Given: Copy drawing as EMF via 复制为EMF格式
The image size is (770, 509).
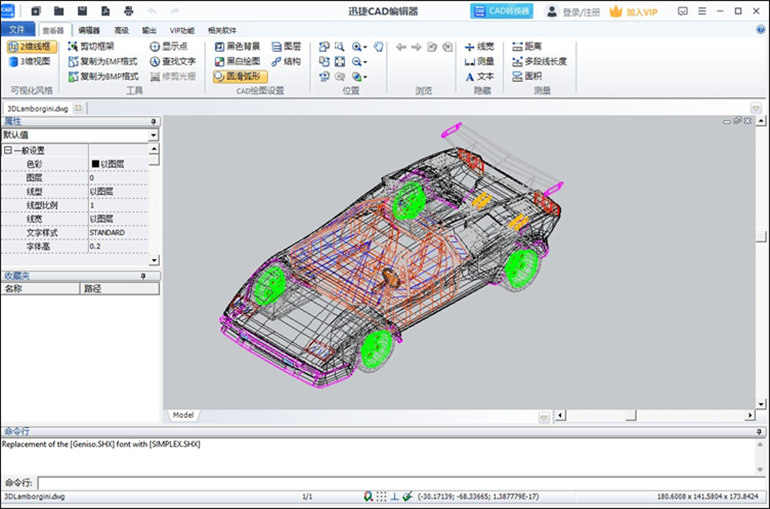Looking at the screenshot, I should point(103,61).
